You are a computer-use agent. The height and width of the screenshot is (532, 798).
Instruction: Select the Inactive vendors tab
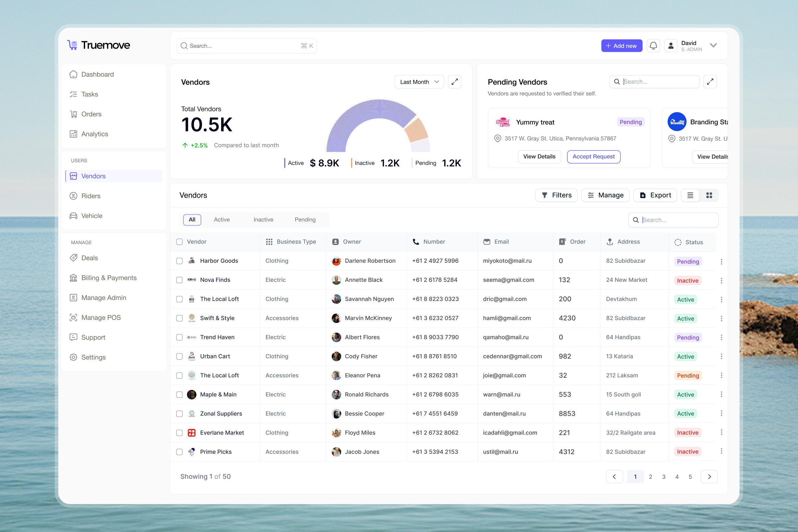pos(263,219)
